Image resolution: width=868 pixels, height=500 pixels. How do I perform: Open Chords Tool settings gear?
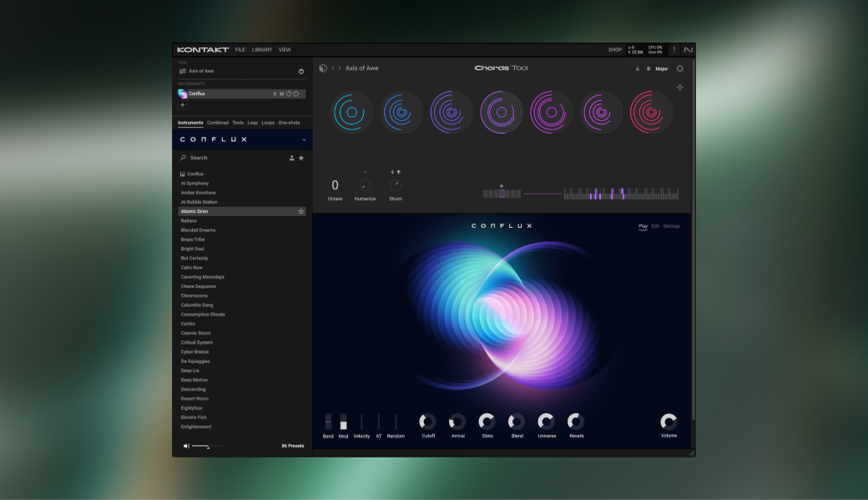[x=679, y=68]
